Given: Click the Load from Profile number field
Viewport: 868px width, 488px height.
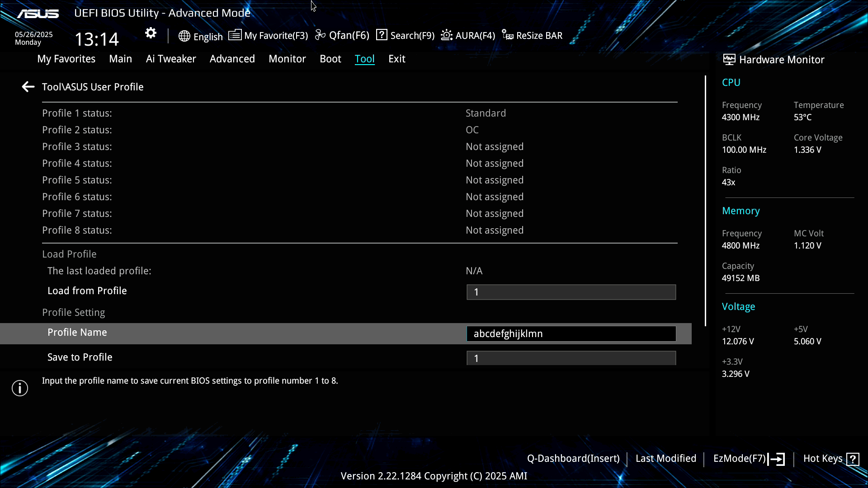Looking at the screenshot, I should click(571, 292).
